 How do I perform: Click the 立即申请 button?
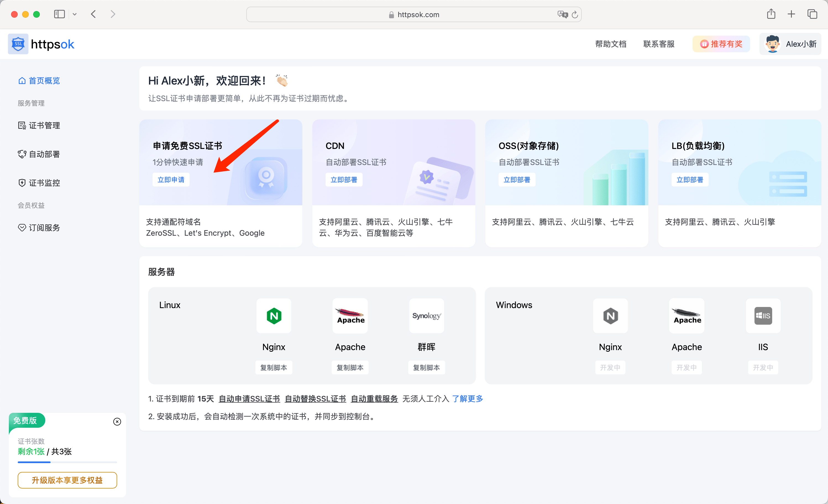pos(171,180)
